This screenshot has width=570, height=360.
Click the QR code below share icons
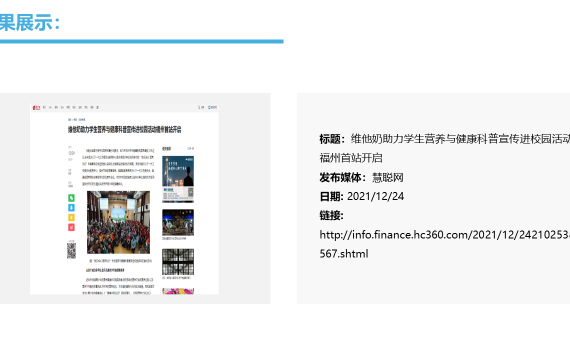click(x=71, y=251)
